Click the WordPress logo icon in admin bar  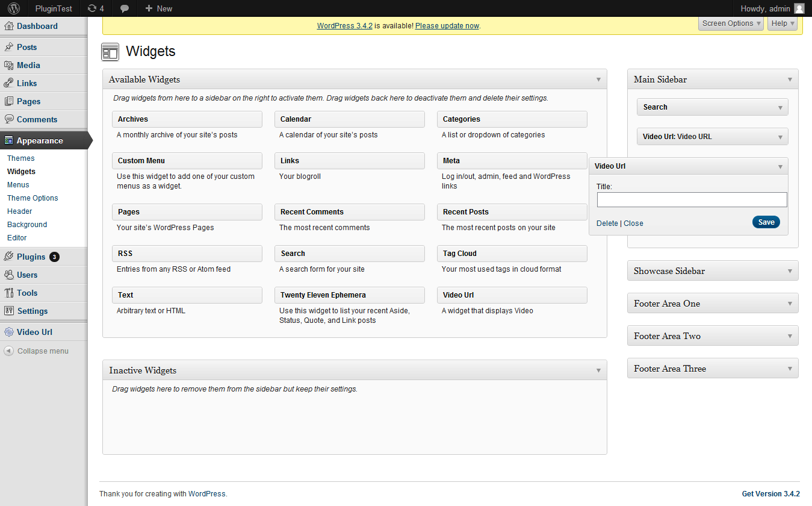(14, 8)
